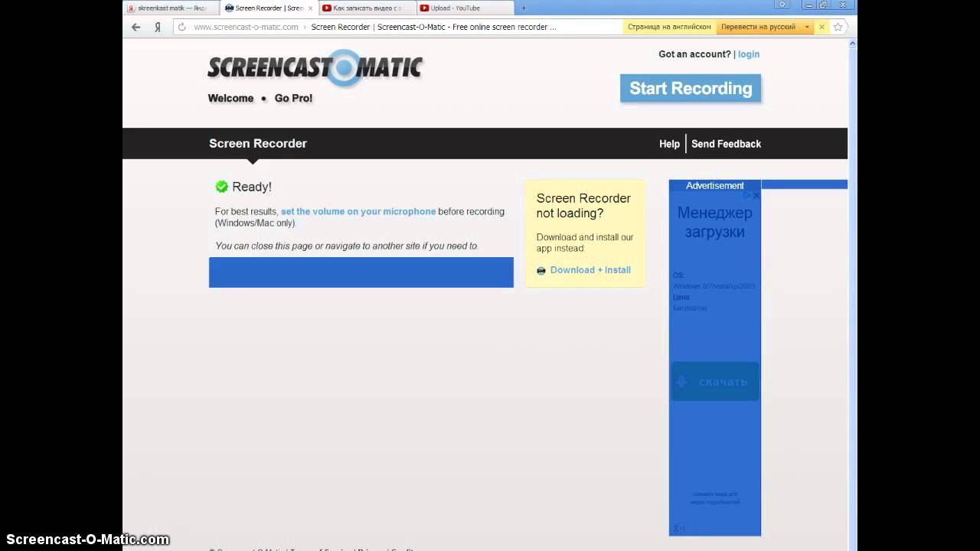Open set the volume on your microphone link
The height and width of the screenshot is (551, 980).
[x=358, y=211]
